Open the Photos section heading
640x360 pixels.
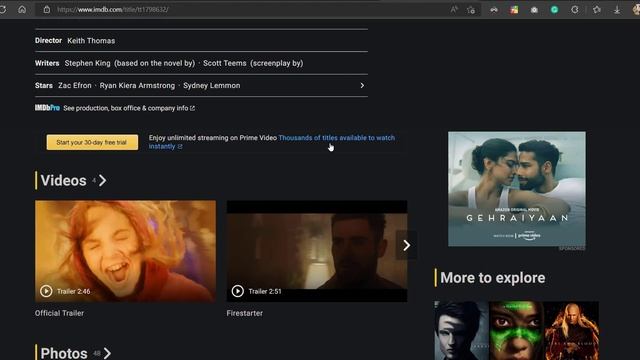tap(64, 353)
